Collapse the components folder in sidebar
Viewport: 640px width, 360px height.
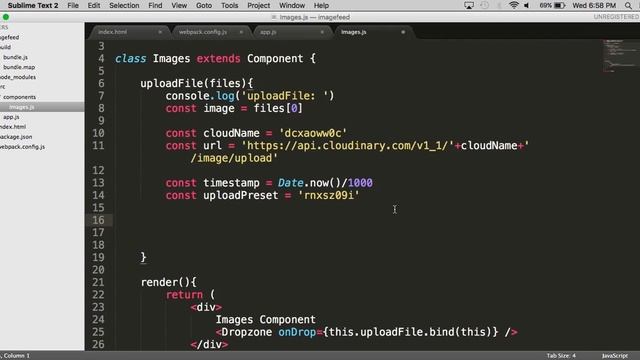coord(19,97)
